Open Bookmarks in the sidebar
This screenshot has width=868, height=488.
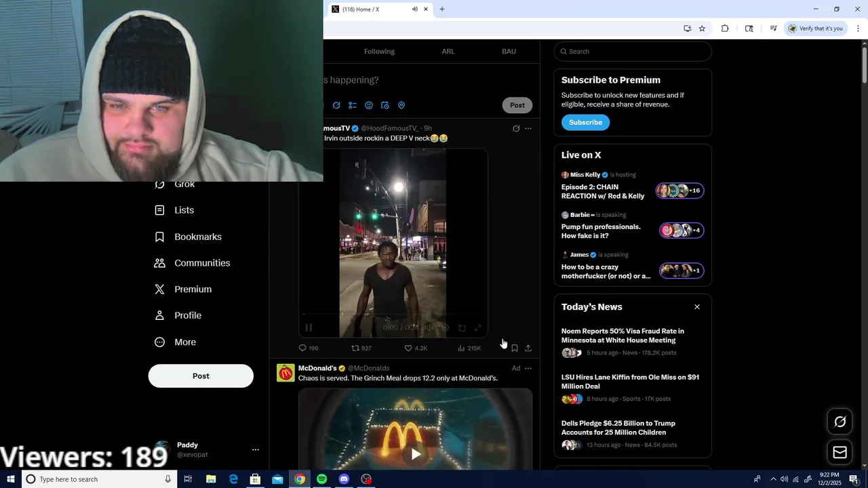[189, 237]
